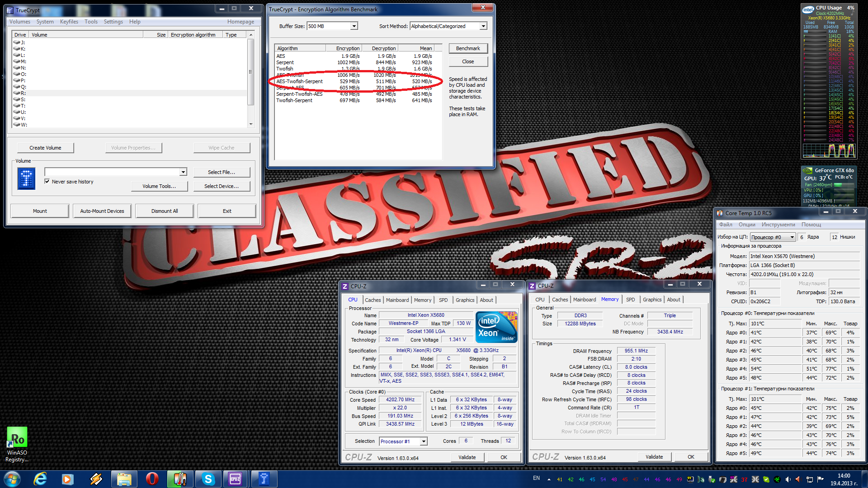Click Close in the Benchmark dialog

click(468, 61)
